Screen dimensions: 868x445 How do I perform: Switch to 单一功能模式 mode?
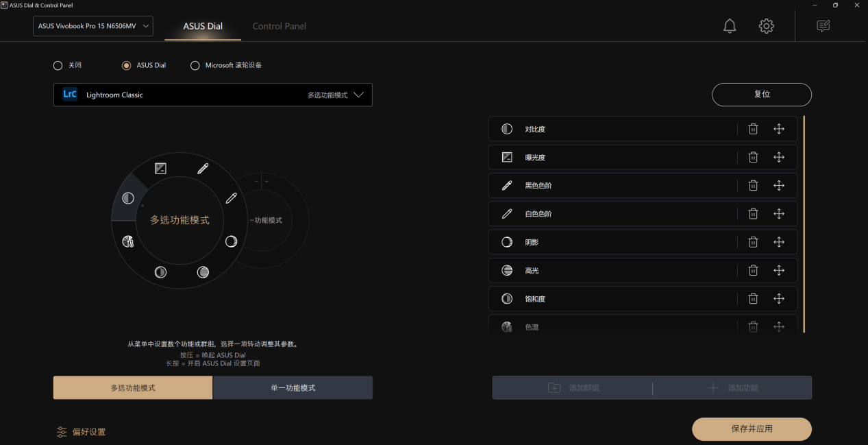click(293, 387)
